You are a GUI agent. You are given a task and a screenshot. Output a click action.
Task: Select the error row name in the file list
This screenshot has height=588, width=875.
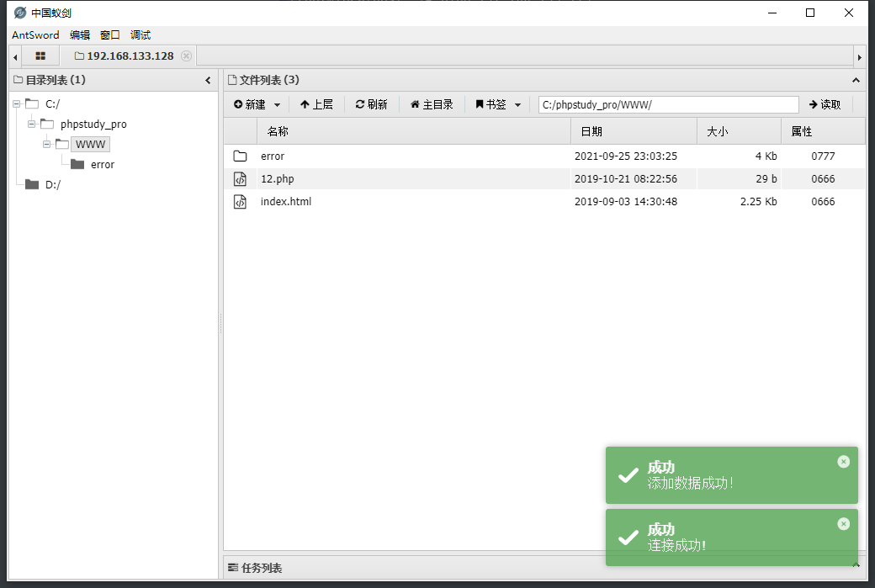pyautogui.click(x=273, y=156)
